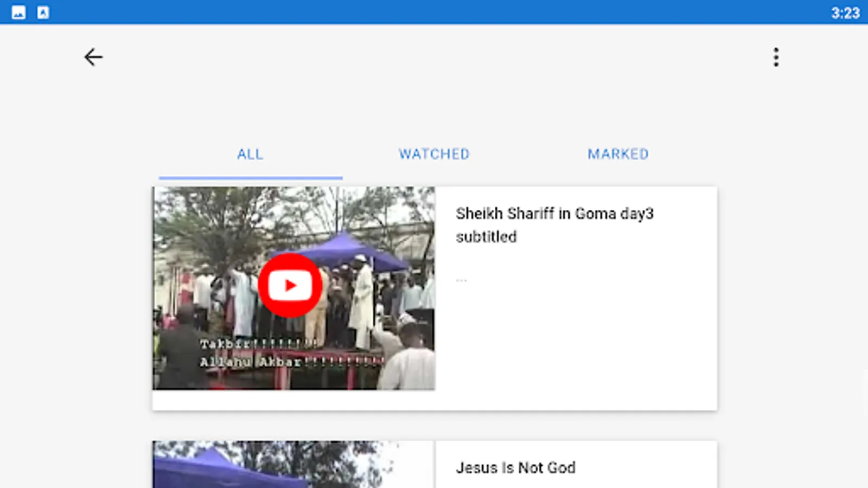Switch to the MARKED tab
868x488 pixels.
(x=618, y=155)
